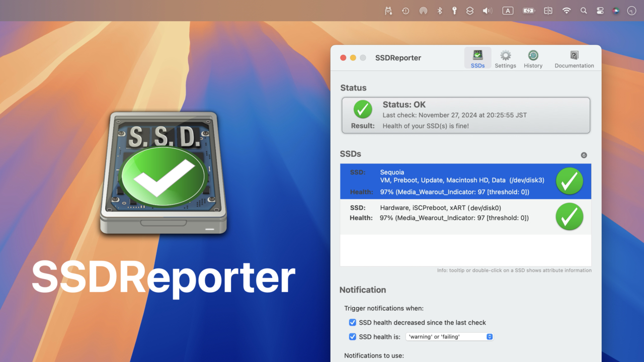Screen dimensions: 644x362
Task: Click the battery charging status icon
Action: (x=528, y=11)
